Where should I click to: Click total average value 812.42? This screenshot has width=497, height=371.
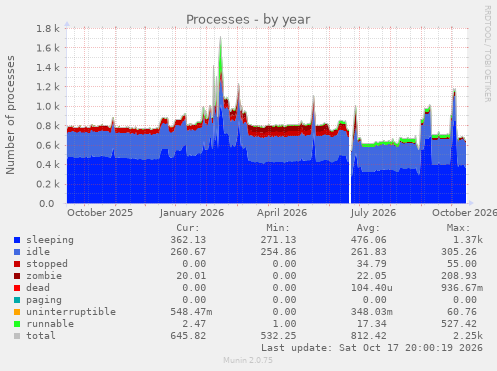pos(368,336)
